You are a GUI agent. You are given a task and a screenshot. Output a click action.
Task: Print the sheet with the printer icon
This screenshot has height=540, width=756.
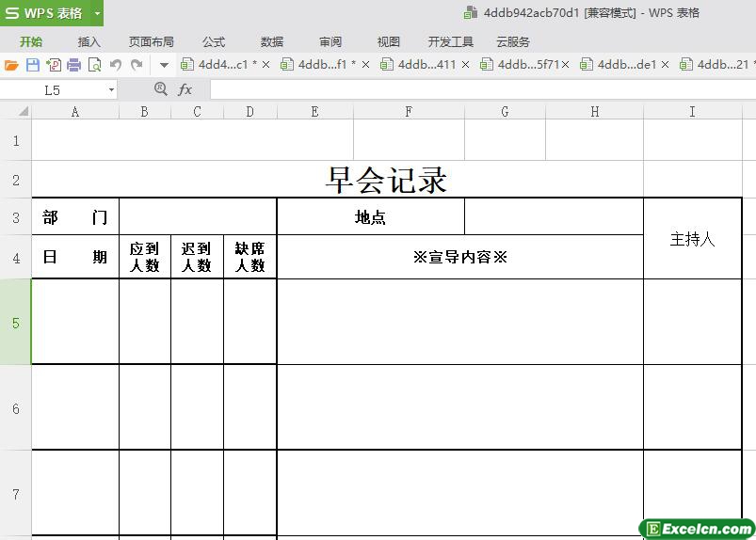(x=73, y=65)
